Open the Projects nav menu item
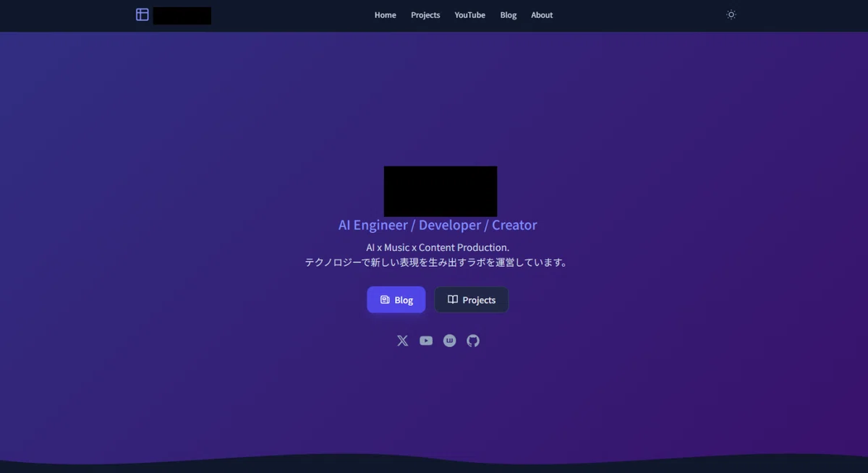The height and width of the screenshot is (473, 868). 425,15
